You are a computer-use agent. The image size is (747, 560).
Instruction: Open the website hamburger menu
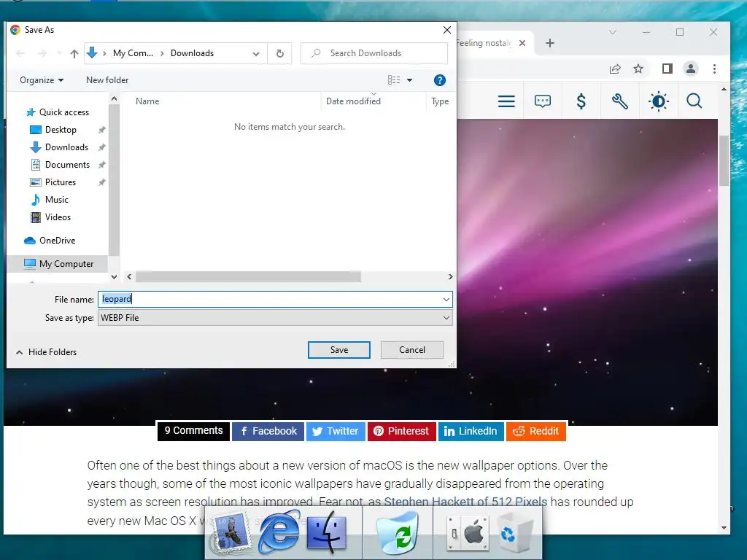[506, 101]
